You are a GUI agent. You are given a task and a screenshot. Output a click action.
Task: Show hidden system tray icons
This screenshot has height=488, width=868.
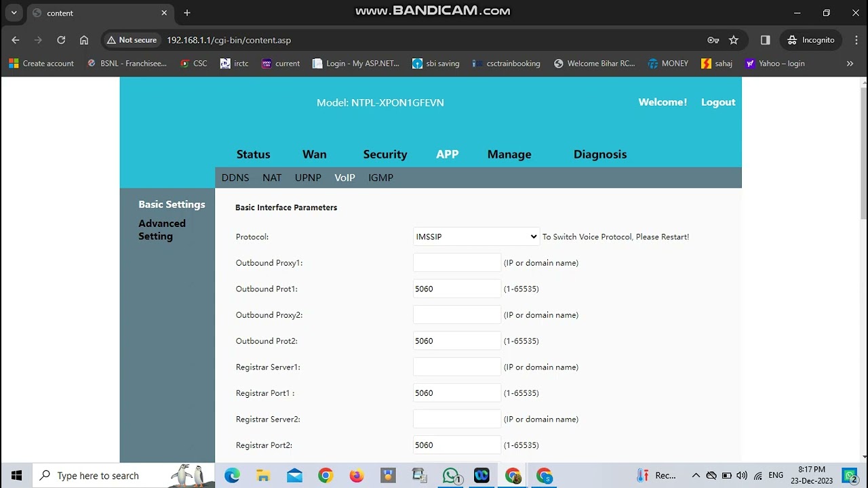coord(696,476)
